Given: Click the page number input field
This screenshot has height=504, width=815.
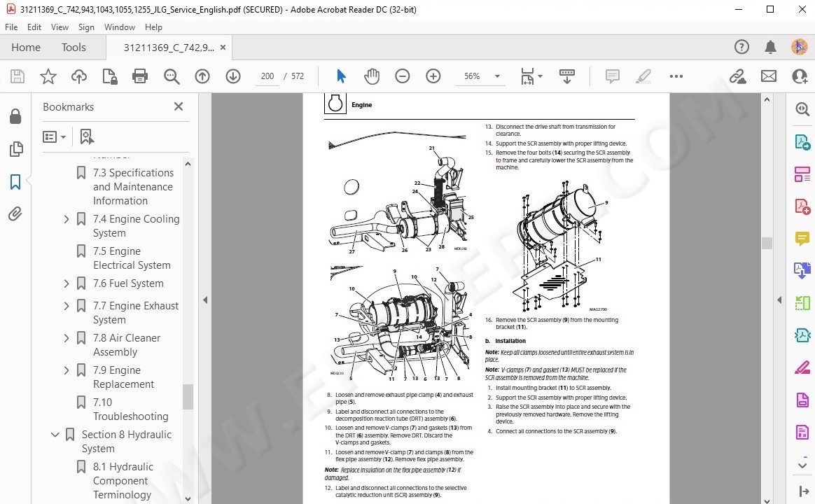Looking at the screenshot, I should (267, 76).
